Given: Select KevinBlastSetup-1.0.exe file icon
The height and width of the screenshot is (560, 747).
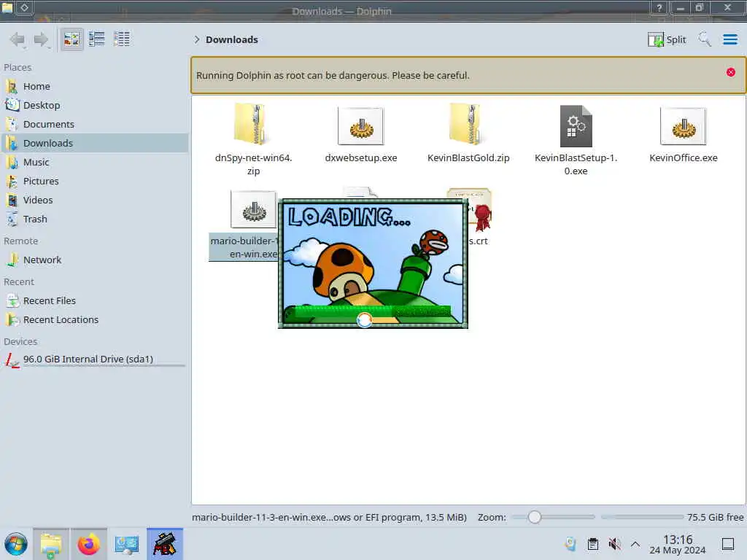Looking at the screenshot, I should [576, 126].
